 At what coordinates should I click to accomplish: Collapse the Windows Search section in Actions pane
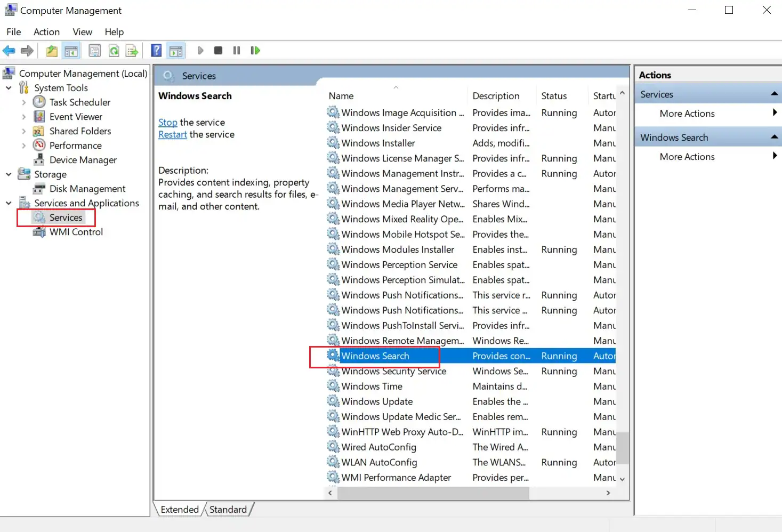pyautogui.click(x=775, y=137)
